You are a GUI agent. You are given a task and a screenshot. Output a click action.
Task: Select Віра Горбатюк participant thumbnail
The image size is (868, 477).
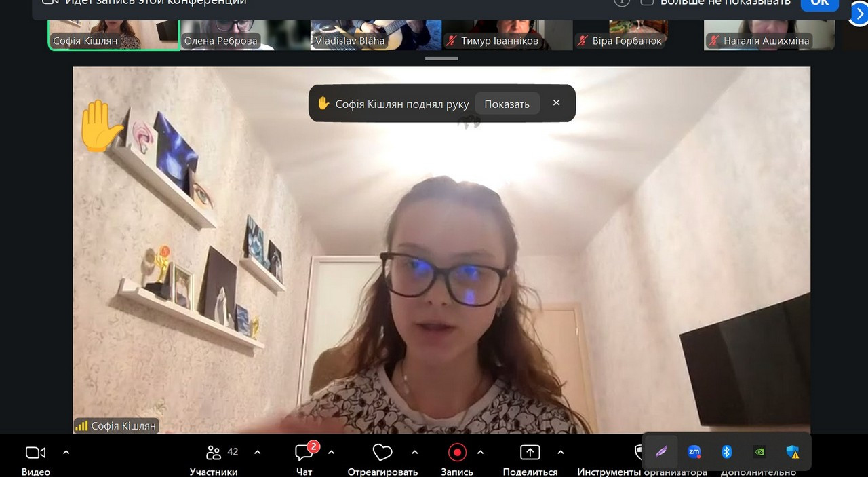[x=637, y=34]
